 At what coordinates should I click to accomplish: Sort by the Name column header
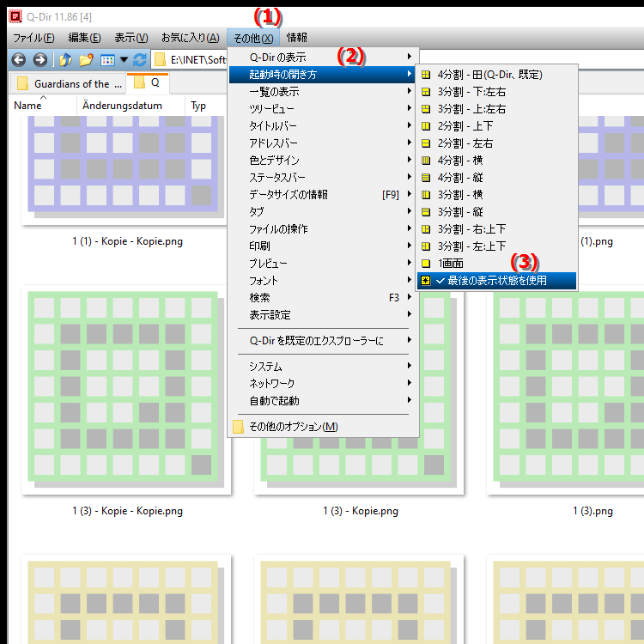(43, 106)
